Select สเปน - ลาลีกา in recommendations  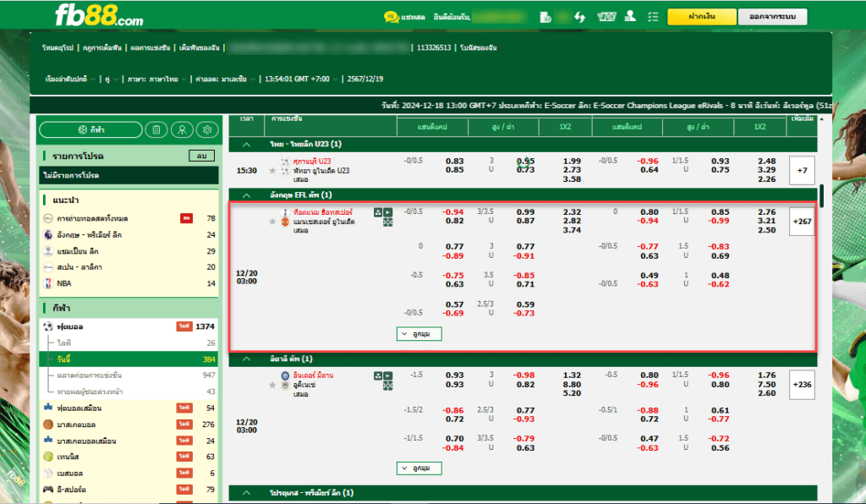(129, 267)
